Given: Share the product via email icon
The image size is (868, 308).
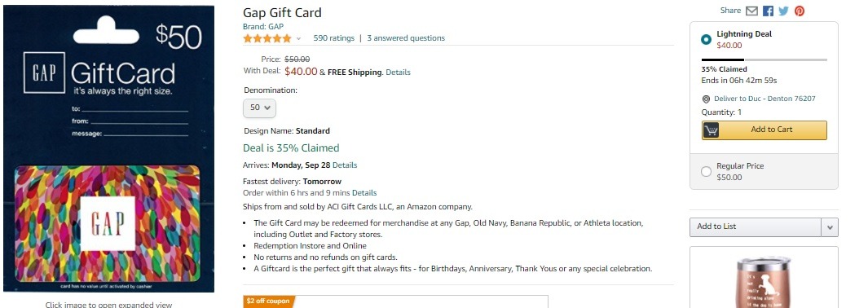Looking at the screenshot, I should pyautogui.click(x=751, y=11).
